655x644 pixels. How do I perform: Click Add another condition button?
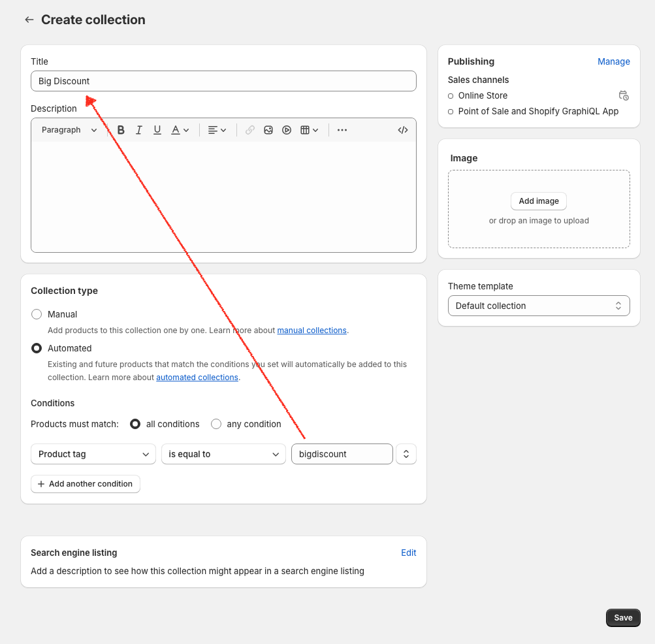[x=86, y=484]
